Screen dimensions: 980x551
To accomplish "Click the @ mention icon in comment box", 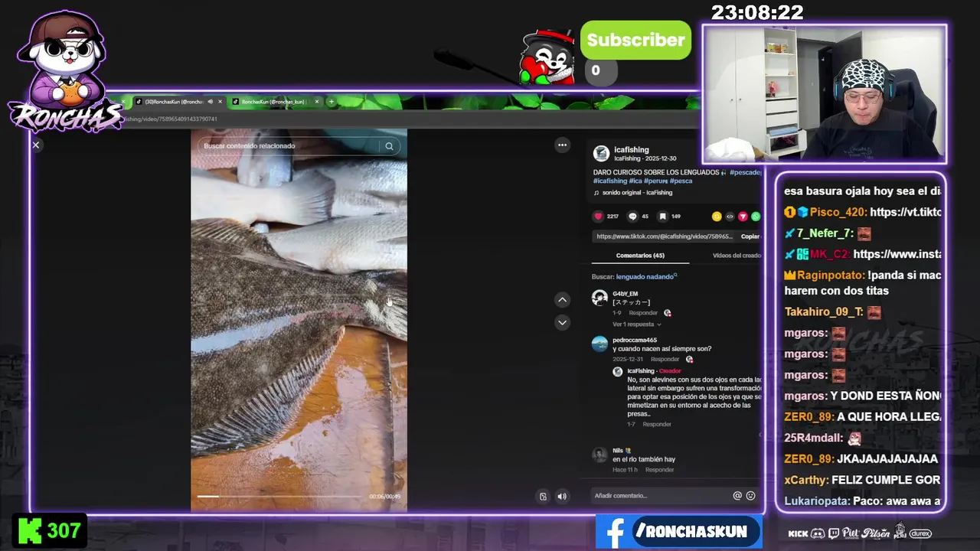I will [737, 496].
